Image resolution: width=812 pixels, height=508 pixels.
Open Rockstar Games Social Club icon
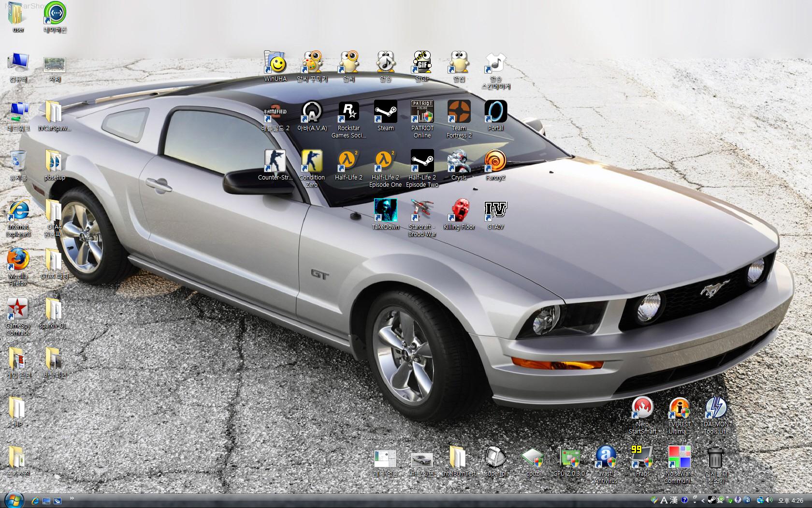(348, 112)
